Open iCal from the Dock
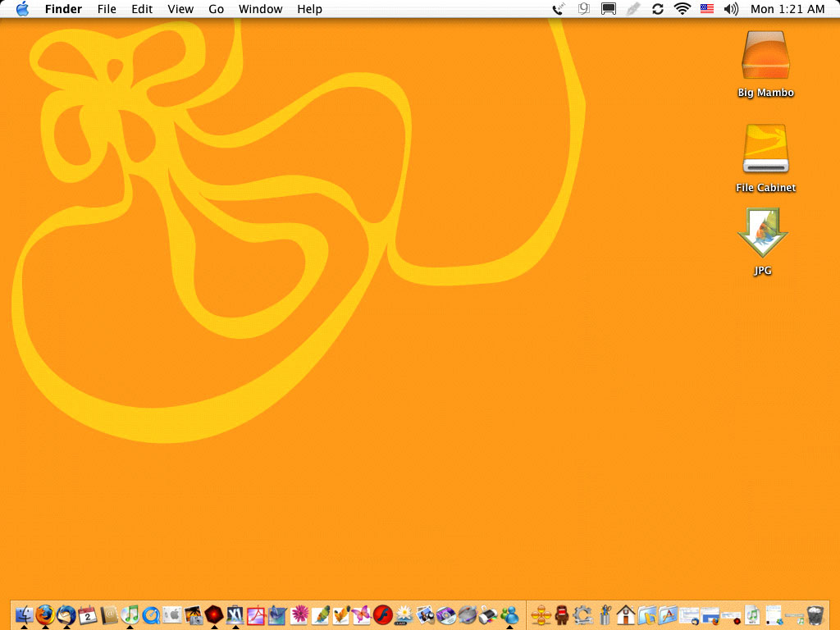 [87, 615]
